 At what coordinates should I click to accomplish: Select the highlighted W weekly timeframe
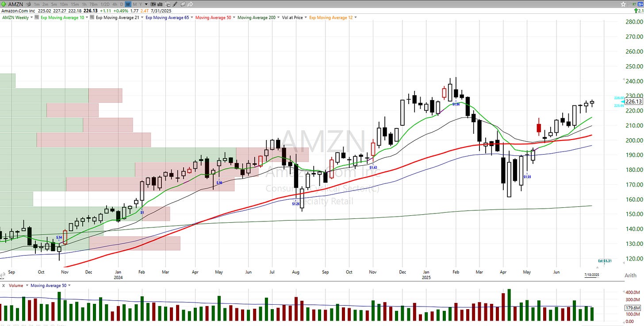point(128,4)
